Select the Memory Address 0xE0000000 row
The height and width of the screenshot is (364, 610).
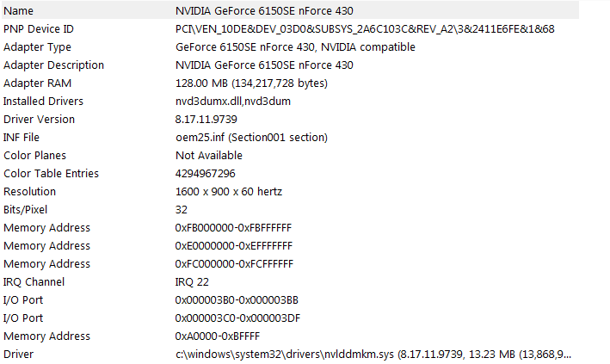point(290,246)
